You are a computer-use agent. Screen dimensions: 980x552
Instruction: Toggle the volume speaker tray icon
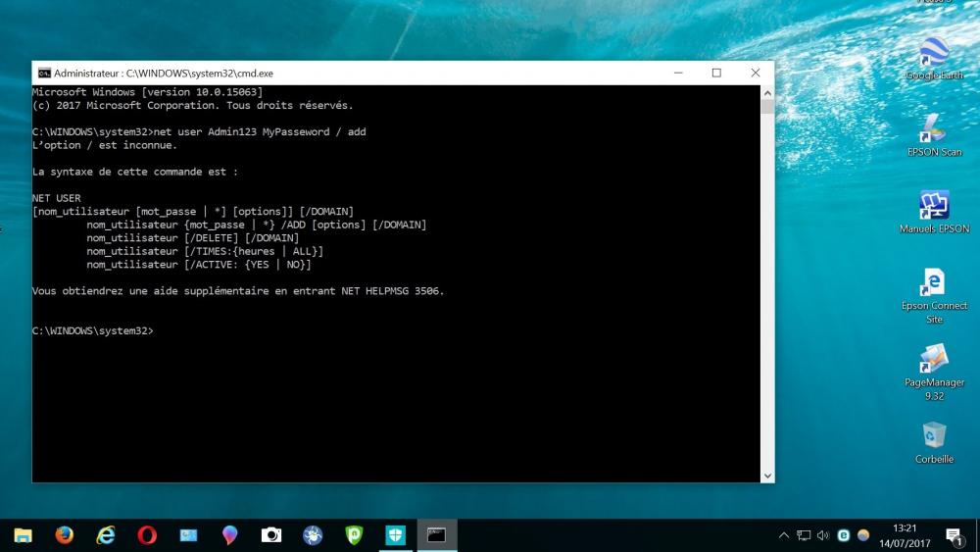click(822, 535)
